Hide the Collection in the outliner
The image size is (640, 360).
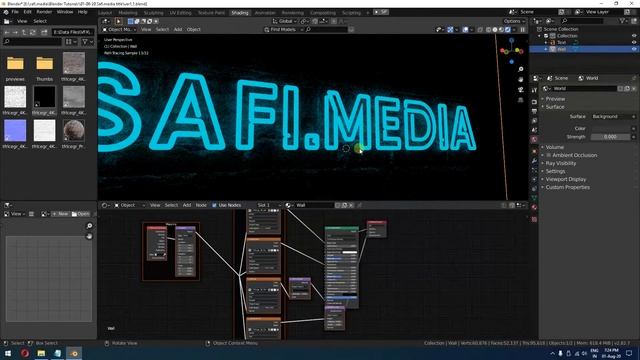(634, 36)
